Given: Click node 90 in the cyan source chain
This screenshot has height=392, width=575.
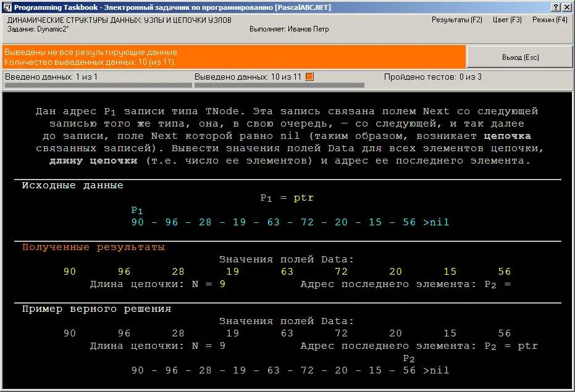Looking at the screenshot, I should coord(138,222).
